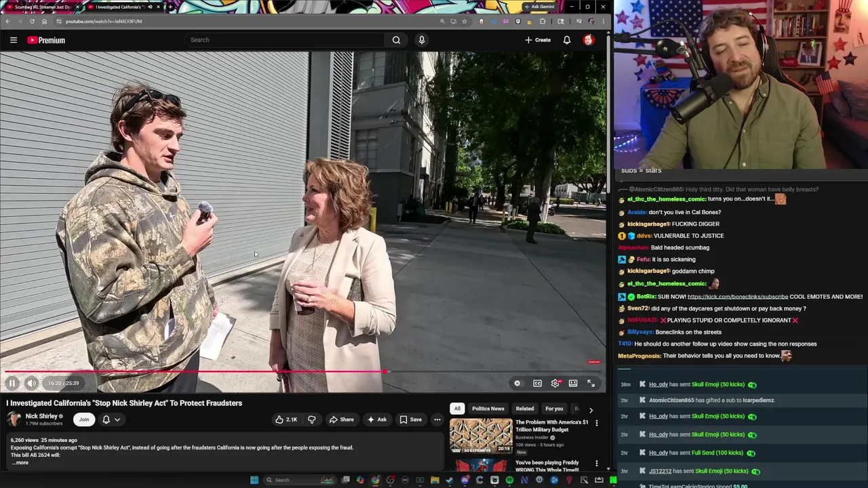Image resolution: width=868 pixels, height=488 pixels.
Task: Click the Ask button under video
Action: tap(377, 420)
